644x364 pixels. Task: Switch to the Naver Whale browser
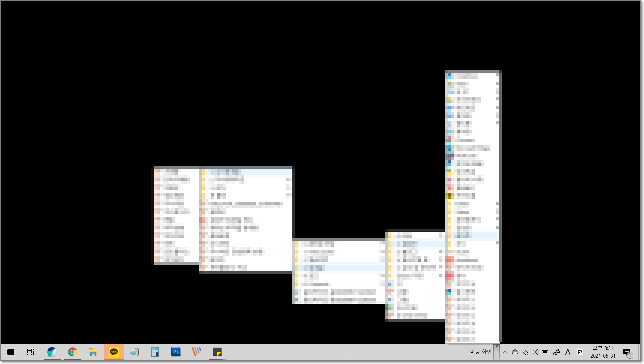[52, 352]
